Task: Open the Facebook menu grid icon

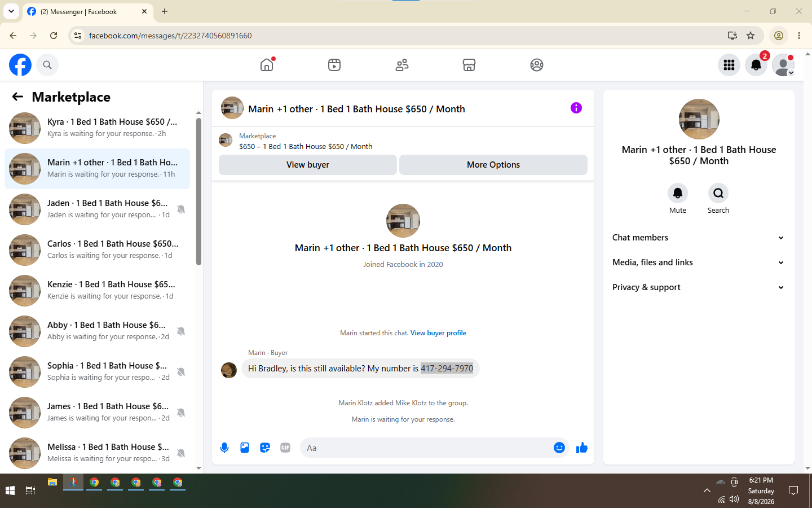Action: pos(729,65)
